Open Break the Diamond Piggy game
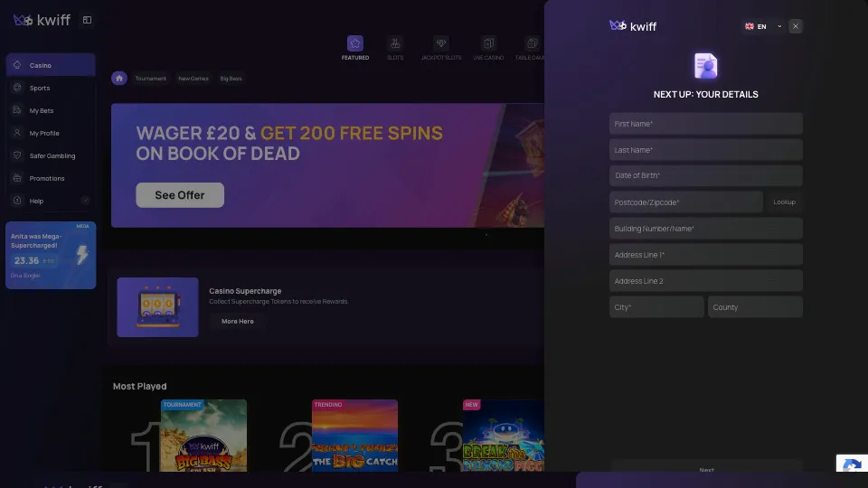This screenshot has width=868, height=488. (504, 436)
